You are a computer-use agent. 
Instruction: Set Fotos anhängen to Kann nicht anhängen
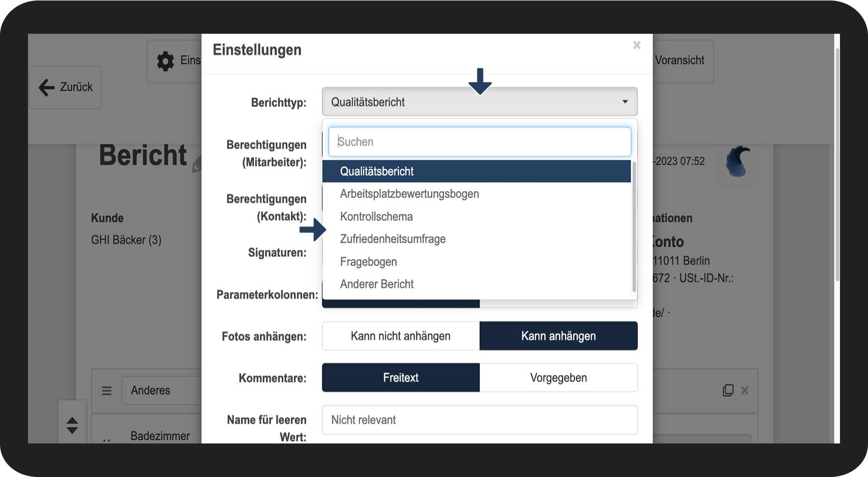click(x=400, y=336)
